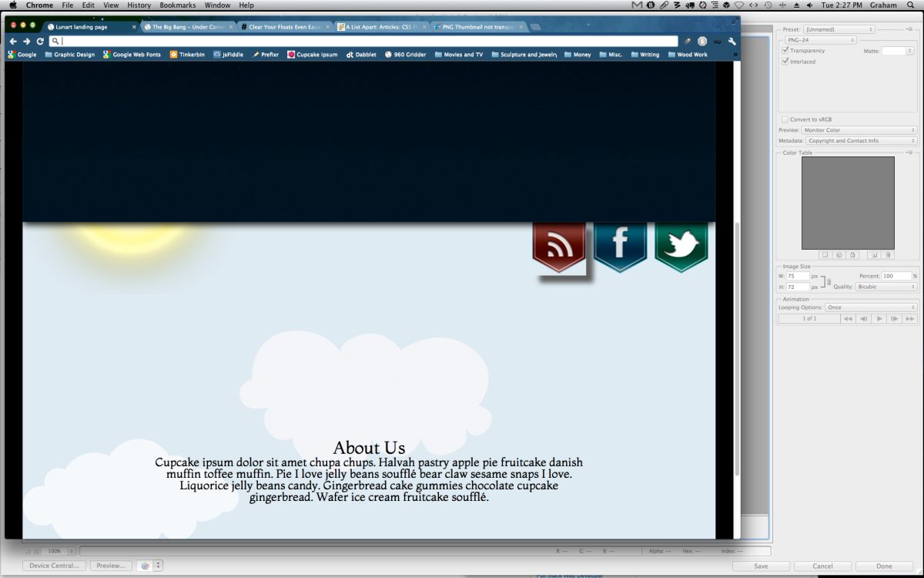Open the Cupcake ipsum bookmark
This screenshot has height=578, width=924.
313,55
